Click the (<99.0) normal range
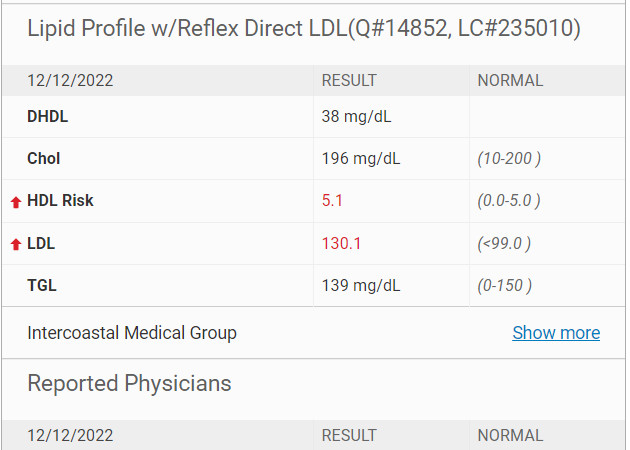Screen dimensions: 630x450 click(504, 243)
